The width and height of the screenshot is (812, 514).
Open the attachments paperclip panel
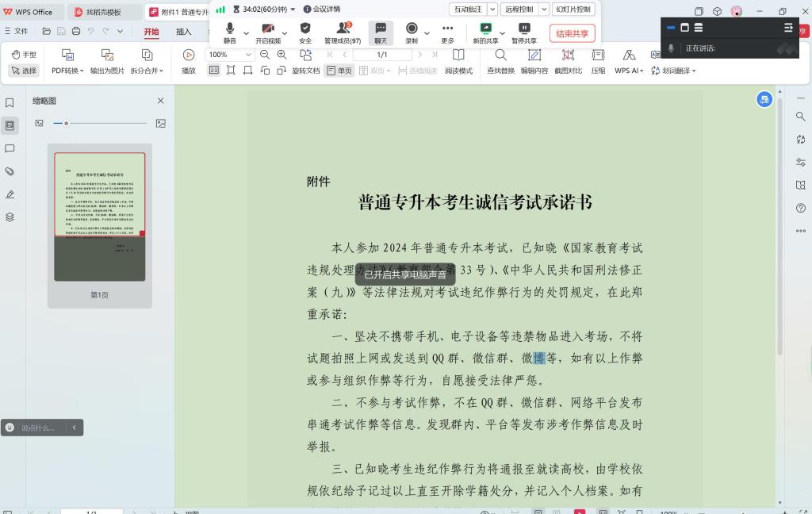click(x=10, y=171)
